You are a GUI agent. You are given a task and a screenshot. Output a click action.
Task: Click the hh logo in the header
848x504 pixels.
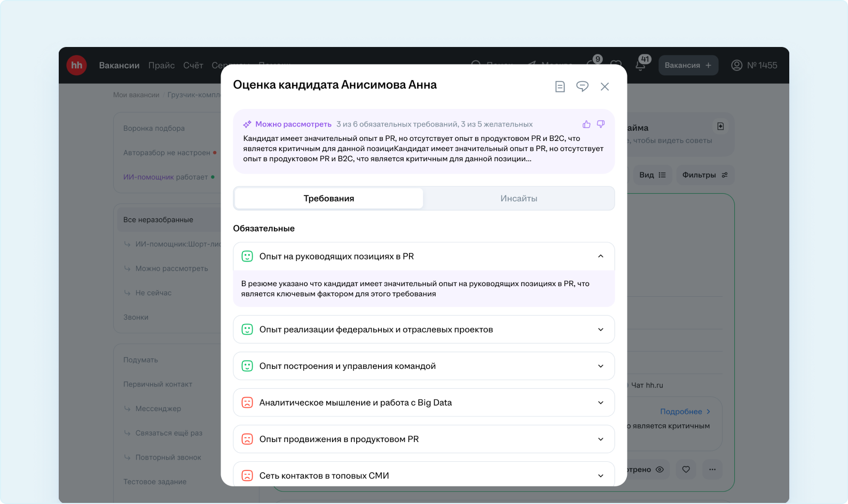(x=76, y=65)
